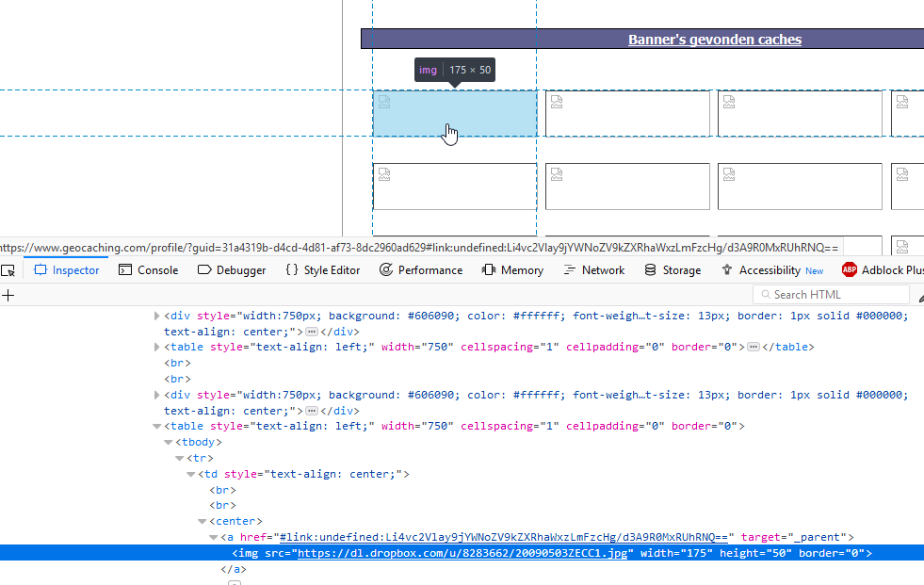The width and height of the screenshot is (924, 585).
Task: Click the highlighted broken banner image
Action: pyautogui.click(x=455, y=114)
